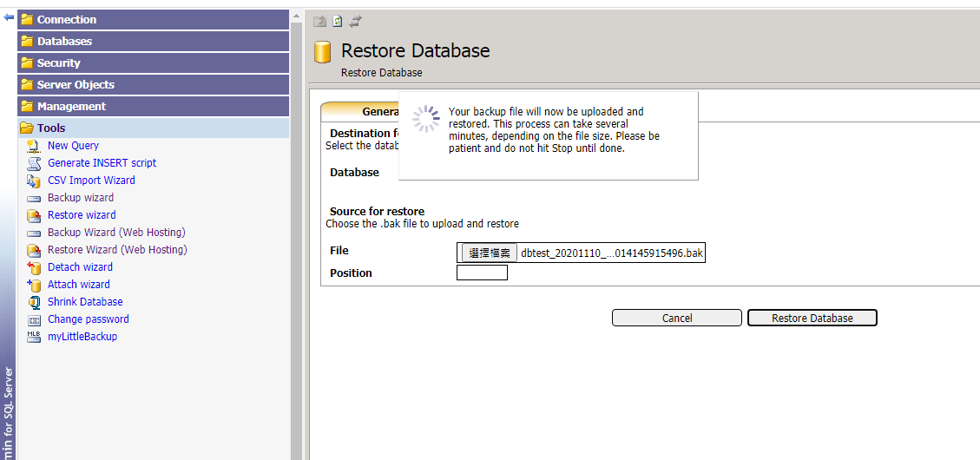
Task: Click the Generate INSERT script icon
Action: tap(34, 163)
